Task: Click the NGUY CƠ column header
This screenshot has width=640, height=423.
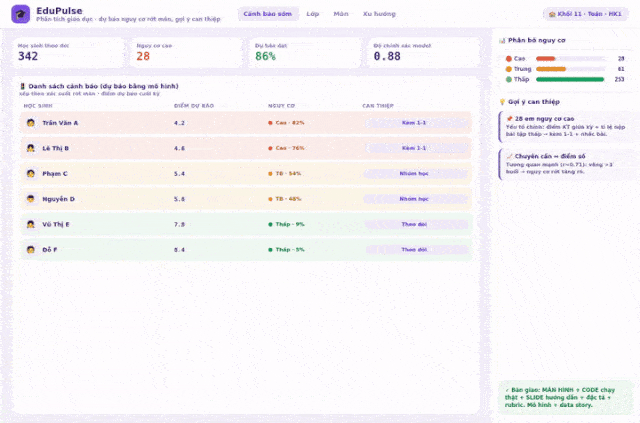Action: 281,106
